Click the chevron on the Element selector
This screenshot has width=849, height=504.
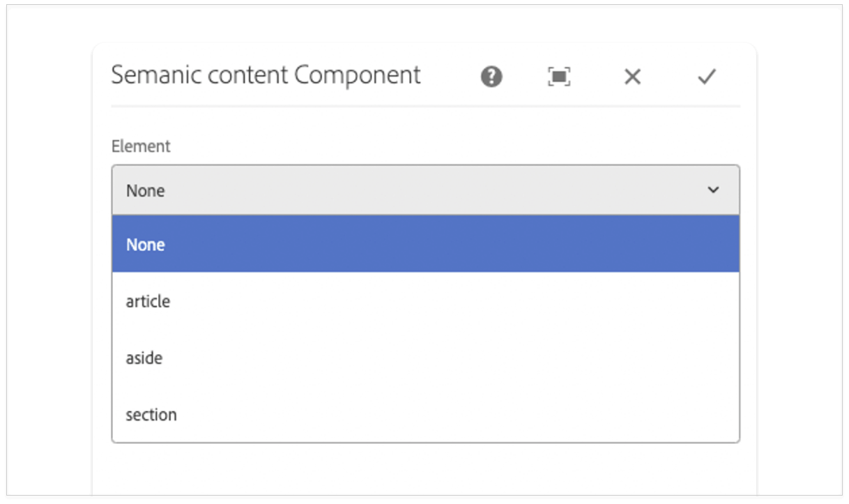click(x=712, y=190)
